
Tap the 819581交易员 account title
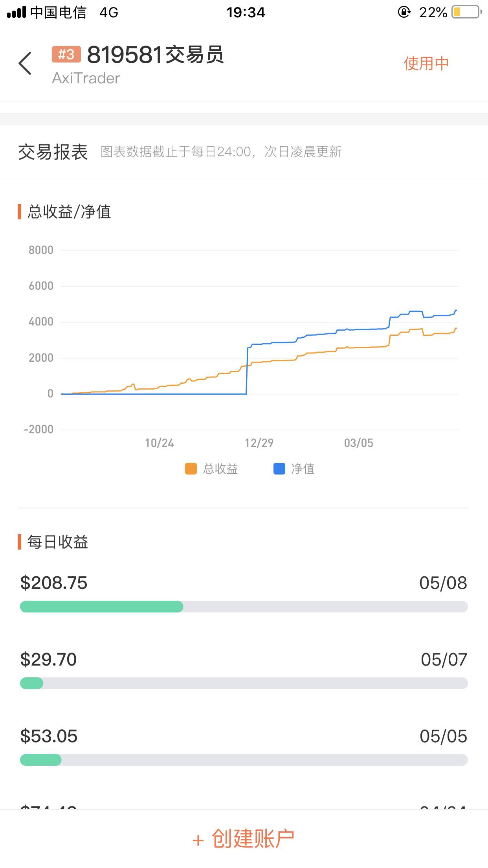155,55
